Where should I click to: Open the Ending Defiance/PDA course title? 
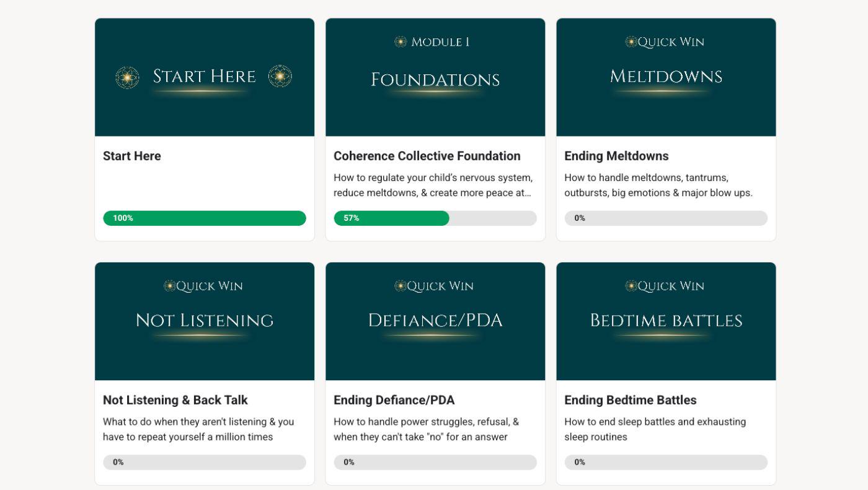[394, 400]
